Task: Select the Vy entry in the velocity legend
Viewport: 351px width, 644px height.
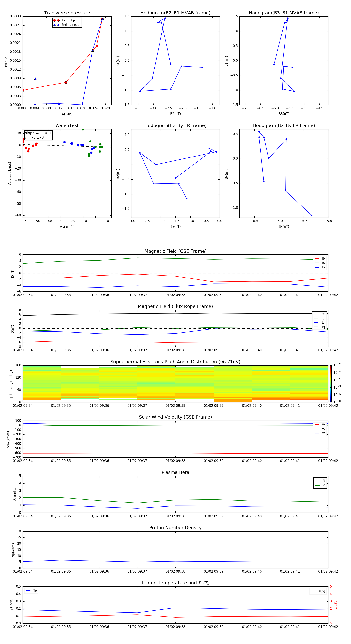Action: [x=320, y=429]
